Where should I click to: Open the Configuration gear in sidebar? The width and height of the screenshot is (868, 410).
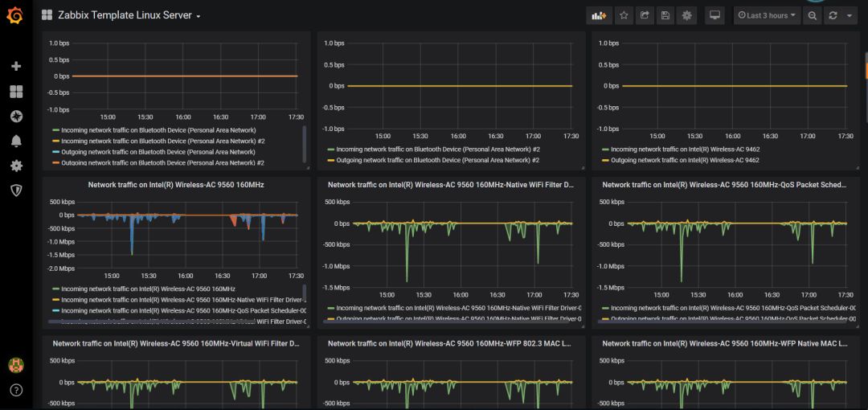[x=16, y=166]
